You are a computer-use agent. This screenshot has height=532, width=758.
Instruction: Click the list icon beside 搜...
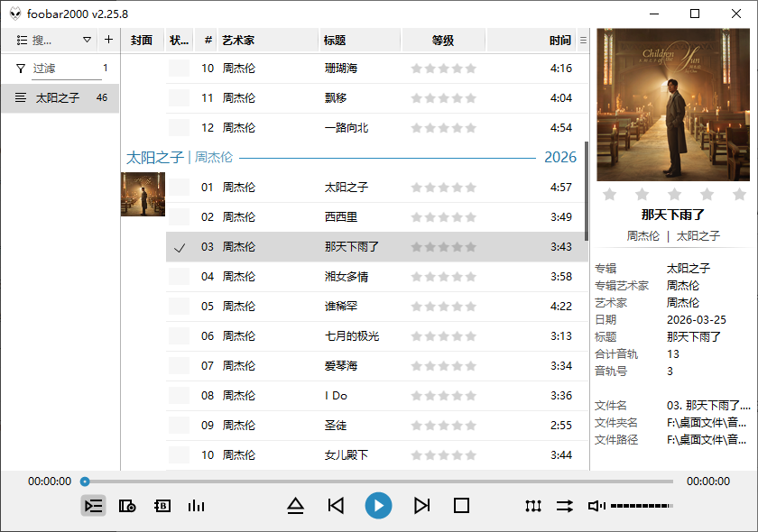(22, 40)
